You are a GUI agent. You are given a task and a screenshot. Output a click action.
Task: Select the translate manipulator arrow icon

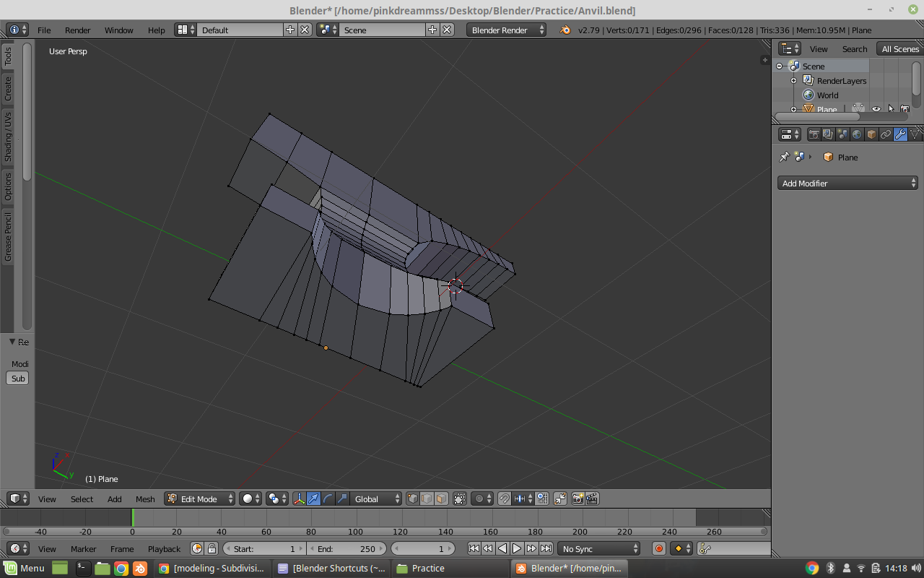click(x=313, y=499)
